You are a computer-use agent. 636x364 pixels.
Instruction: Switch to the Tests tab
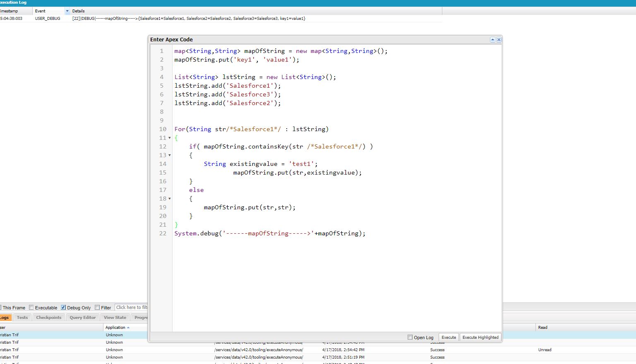click(22, 318)
